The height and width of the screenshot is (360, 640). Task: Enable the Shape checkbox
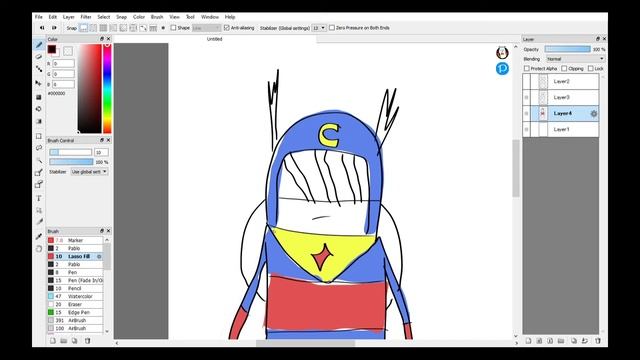[173, 28]
